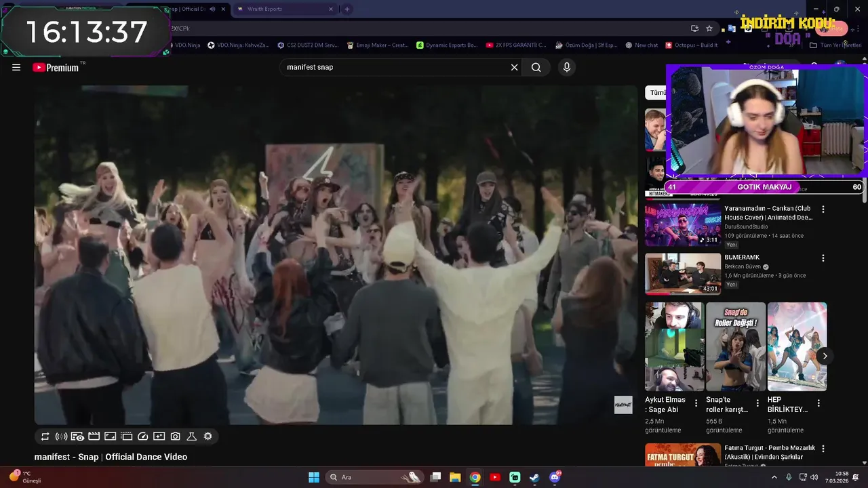Open Task View on the taskbar
Screen dimensions: 868x488
[x=436, y=477]
